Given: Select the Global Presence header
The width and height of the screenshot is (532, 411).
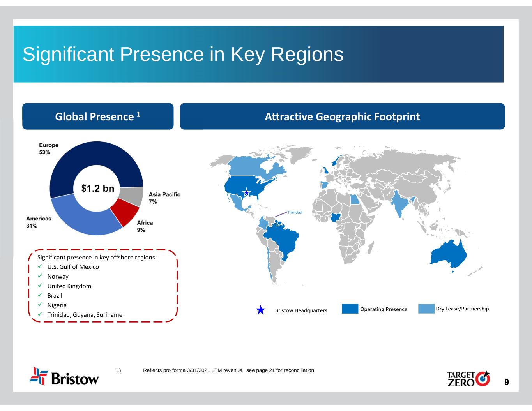Looking at the screenshot, I should pyautogui.click(x=98, y=116).
